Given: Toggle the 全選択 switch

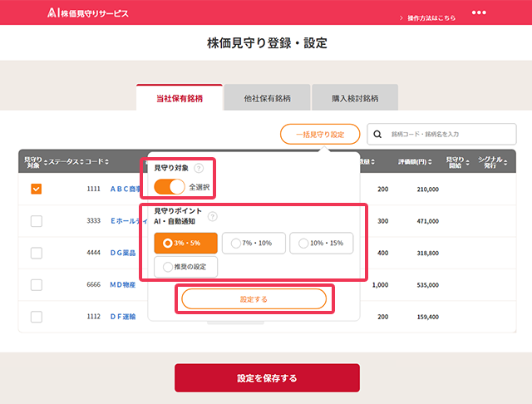Looking at the screenshot, I should pos(170,186).
